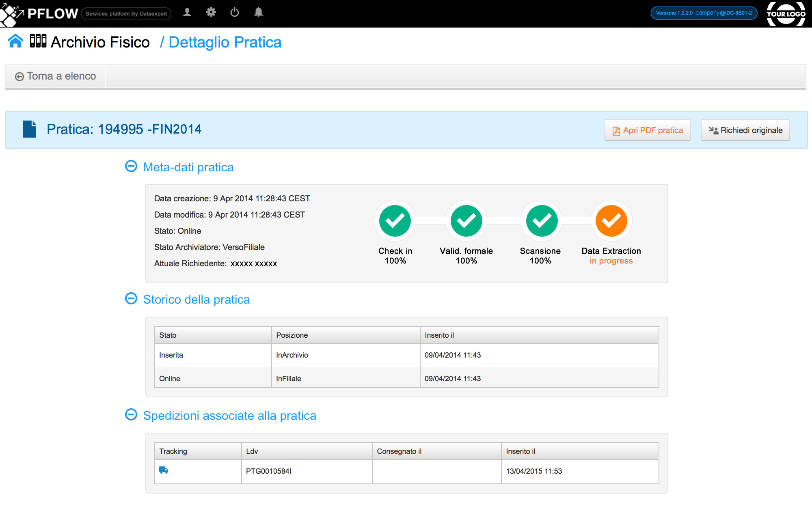Click the user profile icon
The image size is (812, 509).
(x=187, y=13)
